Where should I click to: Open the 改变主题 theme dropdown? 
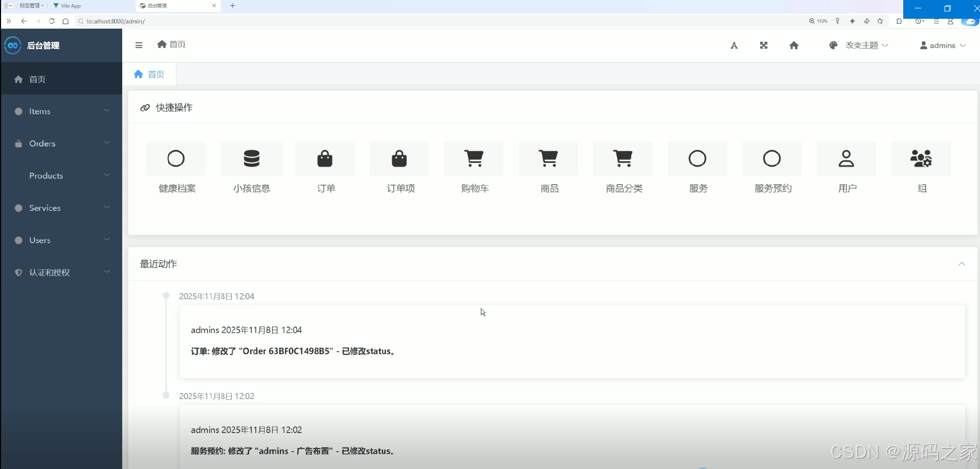pyautogui.click(x=858, y=45)
